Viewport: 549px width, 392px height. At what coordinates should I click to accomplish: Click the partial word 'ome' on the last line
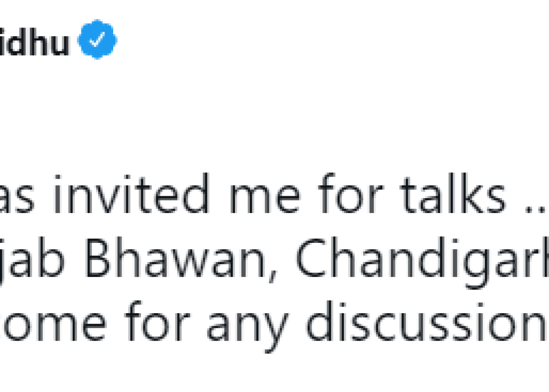[x=53, y=325]
